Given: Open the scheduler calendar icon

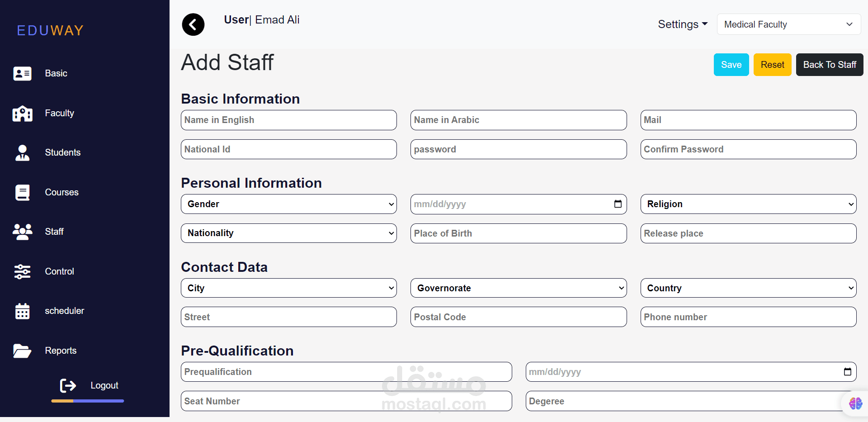Looking at the screenshot, I should (22, 311).
